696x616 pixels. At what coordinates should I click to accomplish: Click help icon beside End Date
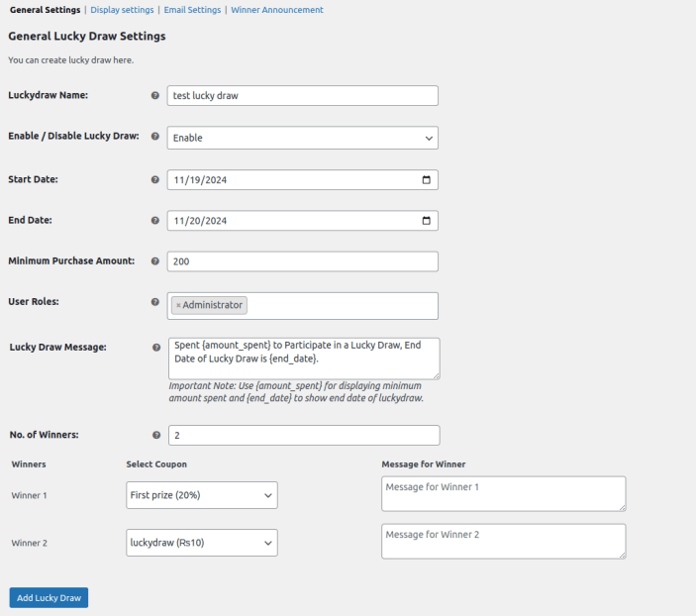(155, 221)
